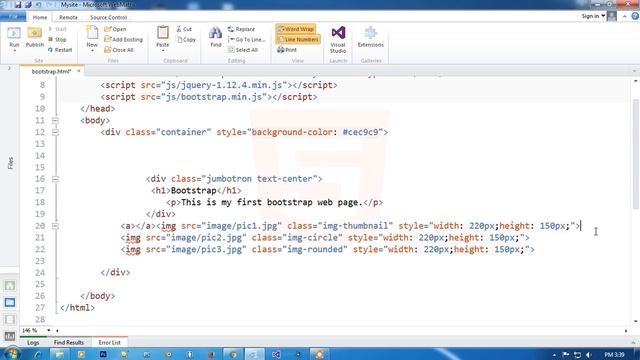Launch Visual Studio
Viewport: 640px width, 360px height.
338,39
